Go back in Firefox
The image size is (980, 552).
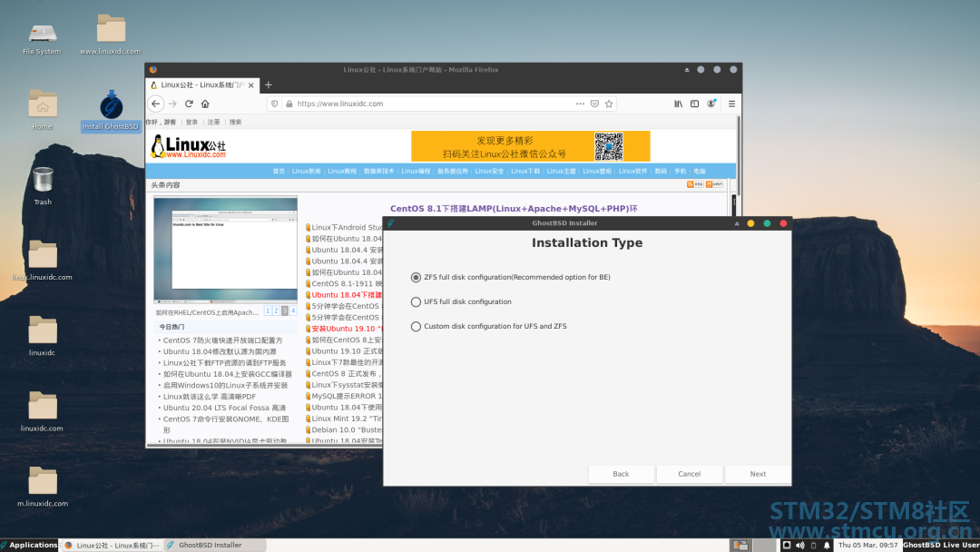tap(156, 103)
